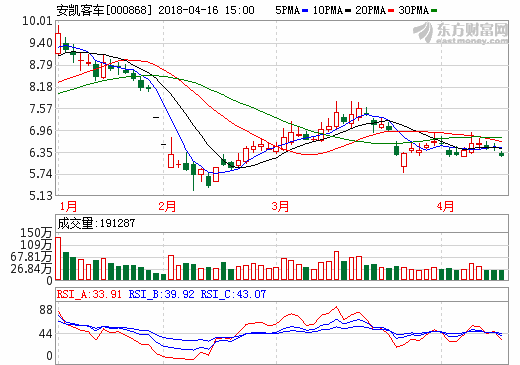The height and width of the screenshot is (365, 520).
Task: Click the red 20PMA legend swatch
Action: (x=391, y=11)
